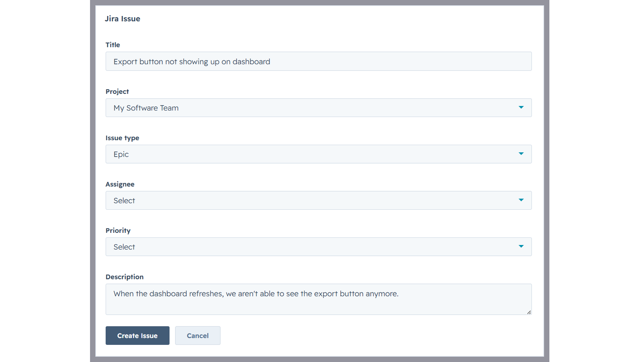The width and height of the screenshot is (644, 362).
Task: Click the Issue type dropdown arrow icon
Action: (x=521, y=154)
